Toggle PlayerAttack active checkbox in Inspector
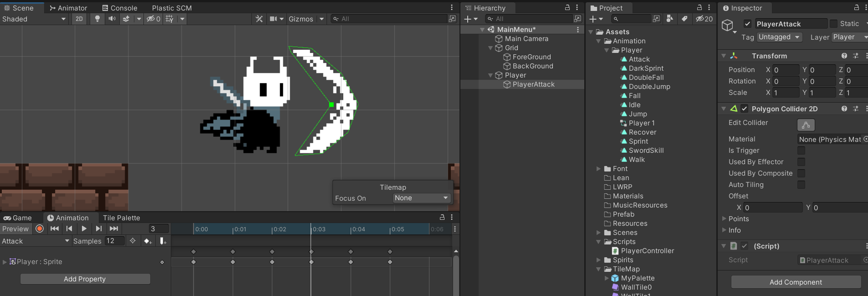Viewport: 868px width, 296px height. tap(747, 24)
